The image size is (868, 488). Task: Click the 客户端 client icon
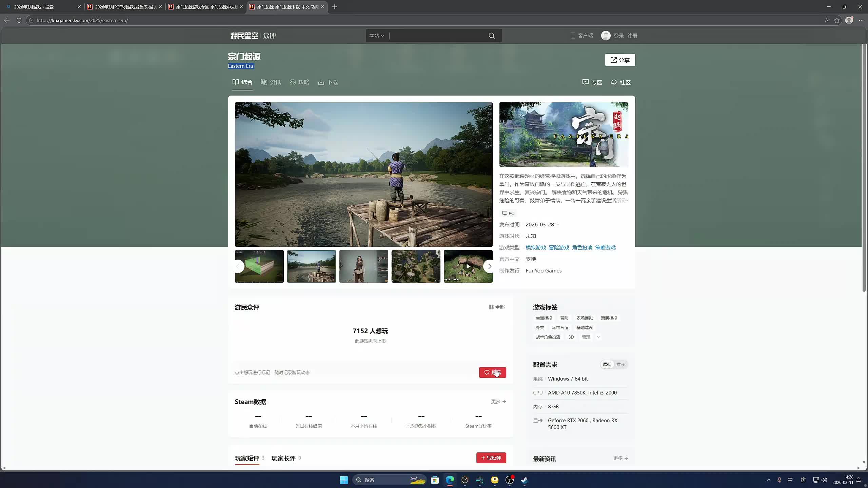[x=573, y=35]
